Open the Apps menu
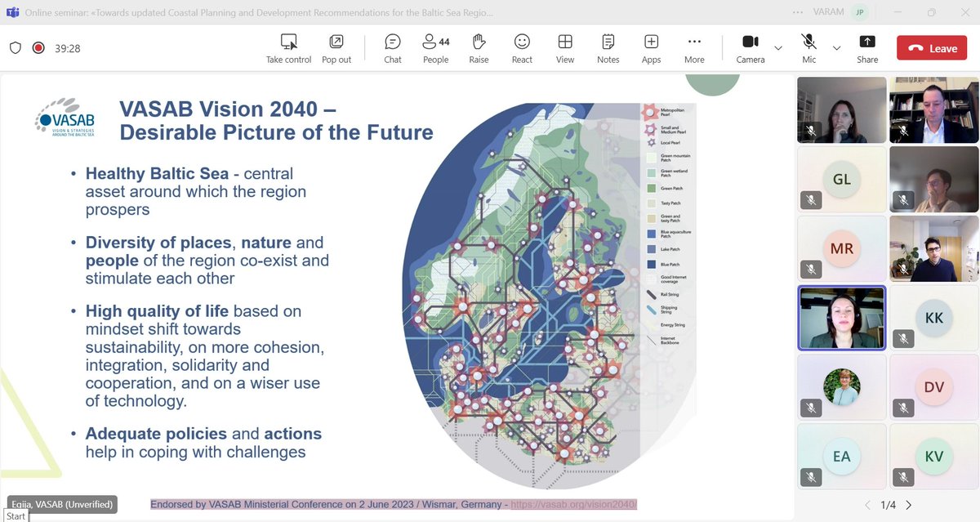 point(651,48)
